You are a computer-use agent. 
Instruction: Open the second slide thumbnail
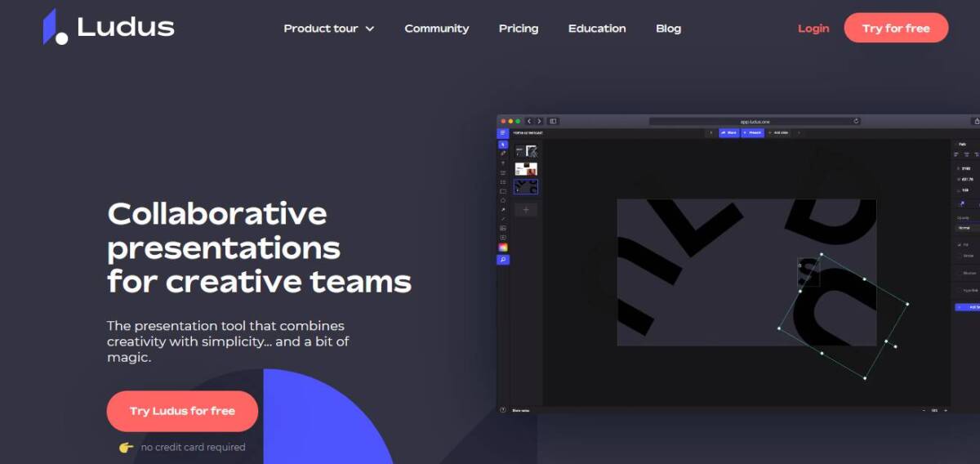[x=526, y=169]
